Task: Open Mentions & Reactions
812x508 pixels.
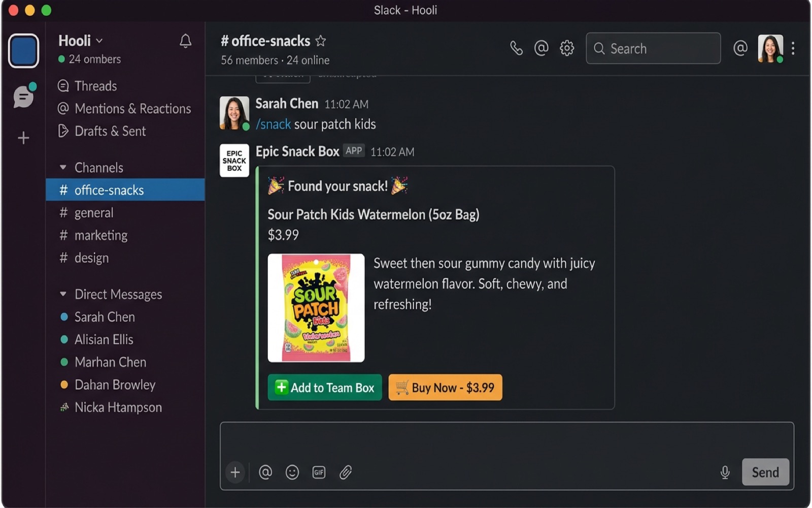Action: tap(125, 109)
